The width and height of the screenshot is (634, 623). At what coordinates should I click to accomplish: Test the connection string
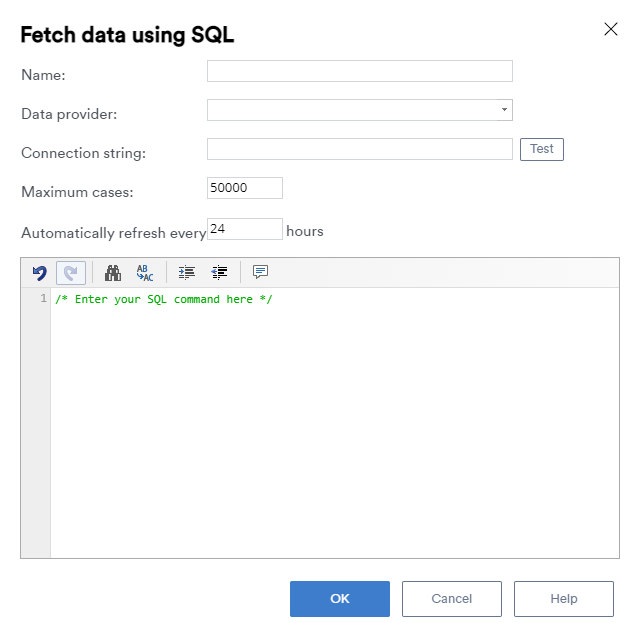click(x=542, y=149)
